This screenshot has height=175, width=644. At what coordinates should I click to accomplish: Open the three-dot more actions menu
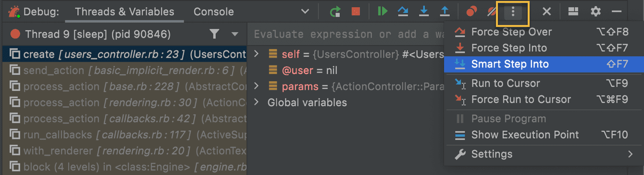tap(513, 12)
